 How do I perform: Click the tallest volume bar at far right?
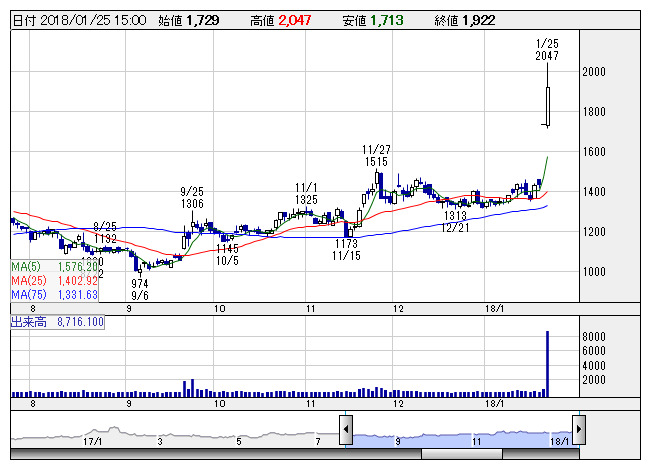pos(547,364)
